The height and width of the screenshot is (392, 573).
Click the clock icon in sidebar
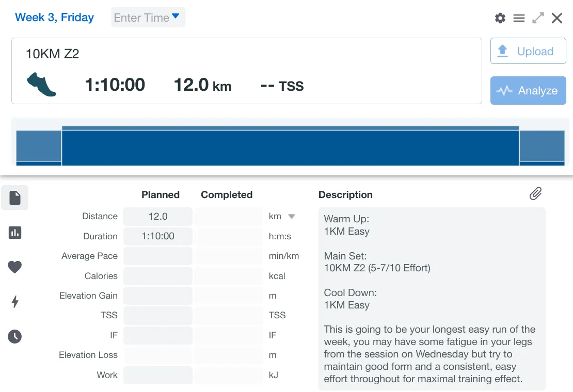point(15,337)
